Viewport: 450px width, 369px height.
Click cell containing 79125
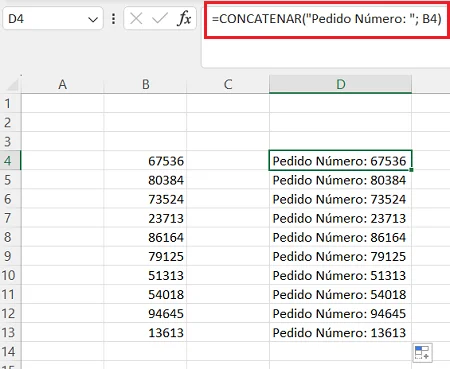(145, 256)
